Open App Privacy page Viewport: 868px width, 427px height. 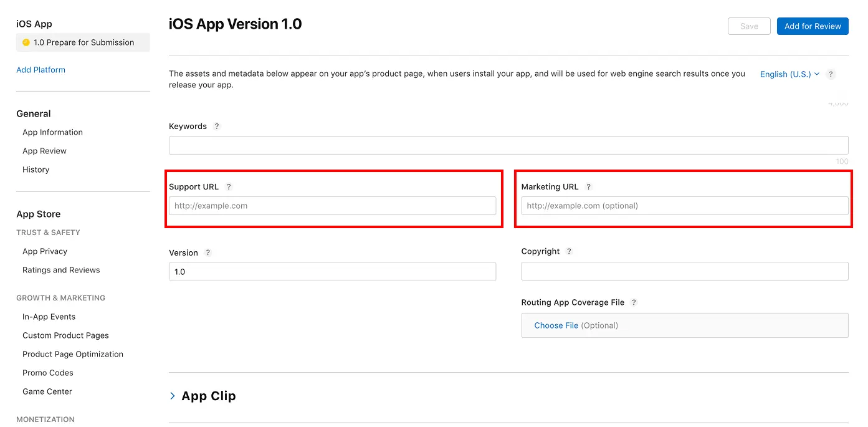click(45, 251)
